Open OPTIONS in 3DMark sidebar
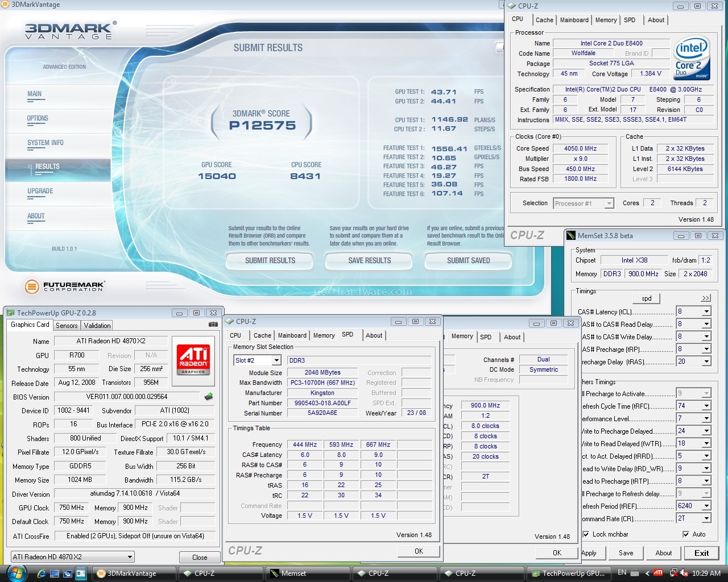 coord(38,118)
